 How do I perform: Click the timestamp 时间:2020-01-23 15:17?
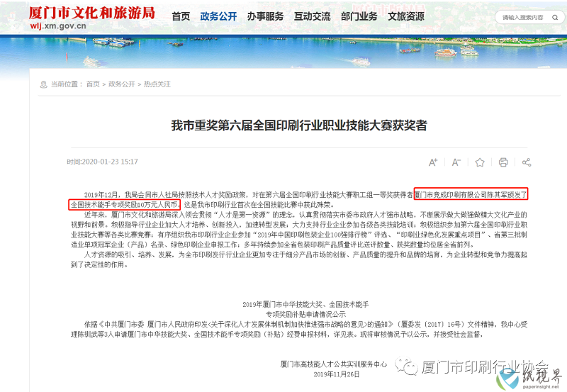[x=102, y=162]
